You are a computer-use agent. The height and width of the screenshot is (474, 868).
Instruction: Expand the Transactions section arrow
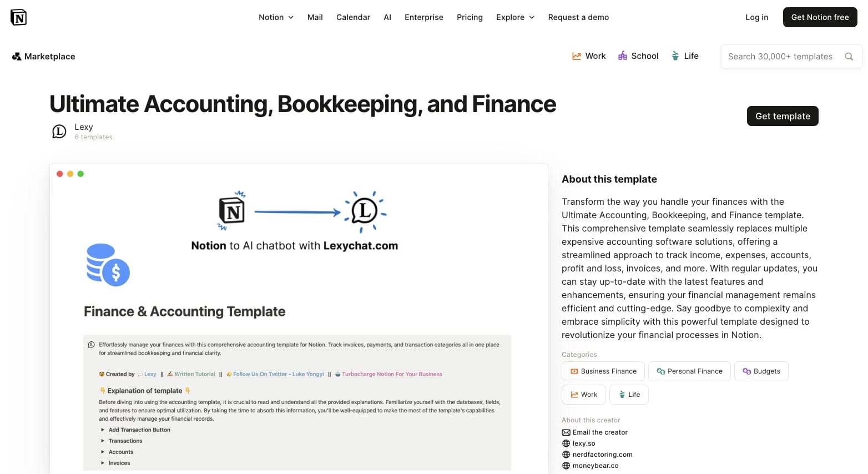click(x=103, y=441)
